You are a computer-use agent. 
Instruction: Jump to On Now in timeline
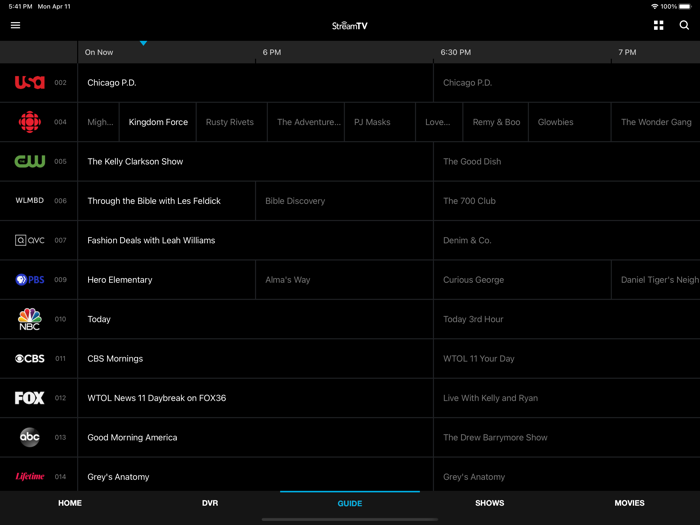coord(99,52)
